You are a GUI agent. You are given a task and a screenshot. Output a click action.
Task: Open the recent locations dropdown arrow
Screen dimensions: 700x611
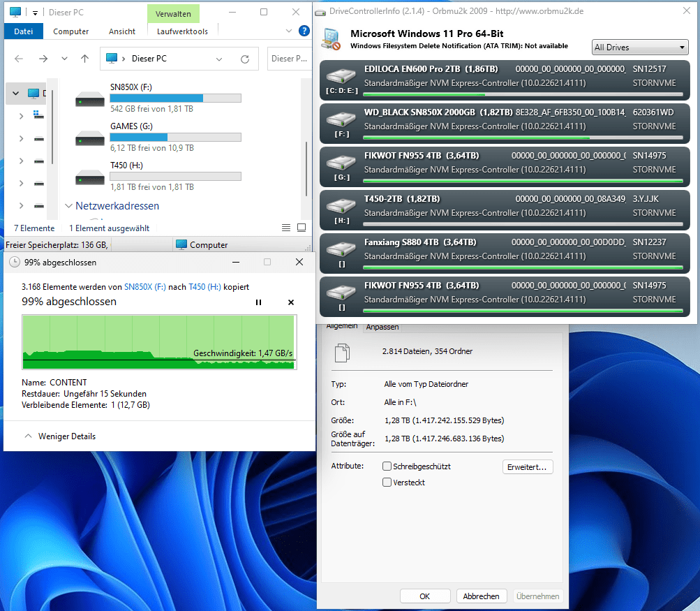[x=64, y=59]
